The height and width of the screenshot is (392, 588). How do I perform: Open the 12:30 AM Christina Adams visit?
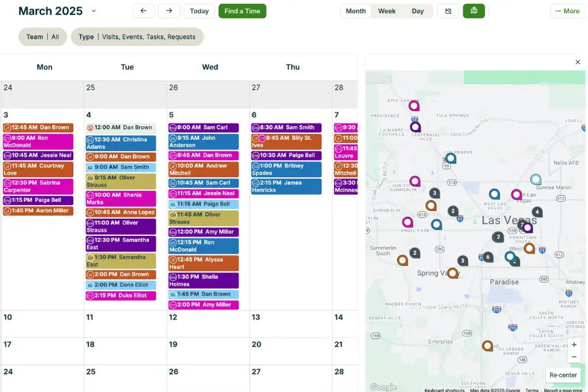[121, 143]
